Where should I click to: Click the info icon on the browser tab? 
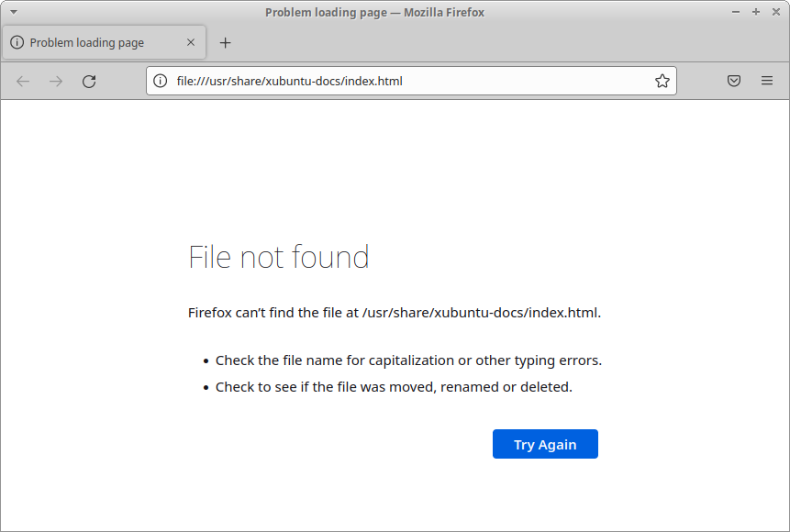pyautogui.click(x=18, y=42)
